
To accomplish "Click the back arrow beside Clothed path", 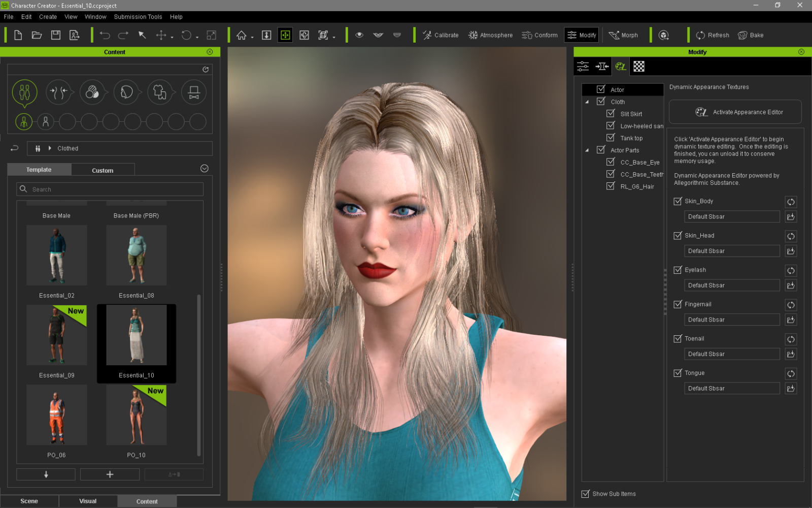I will coord(15,148).
